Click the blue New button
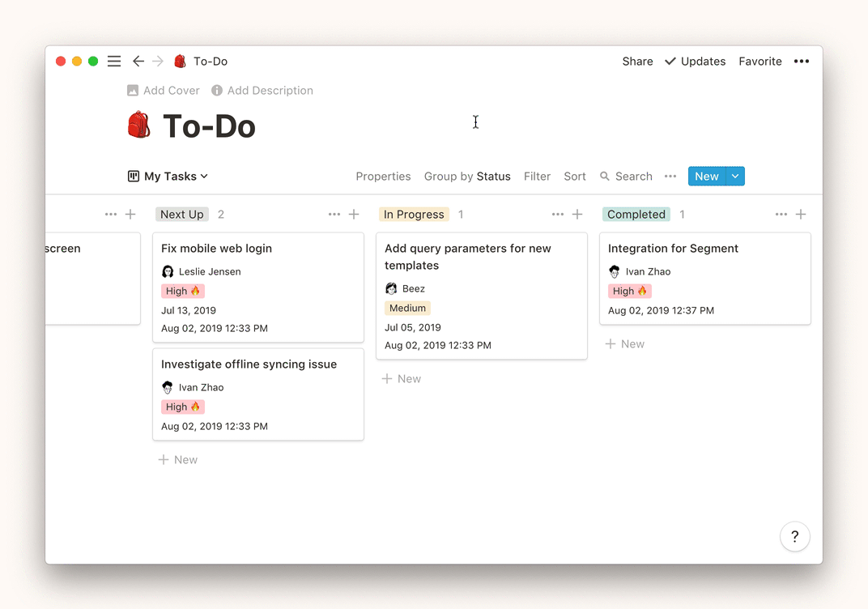868x609 pixels. point(706,177)
